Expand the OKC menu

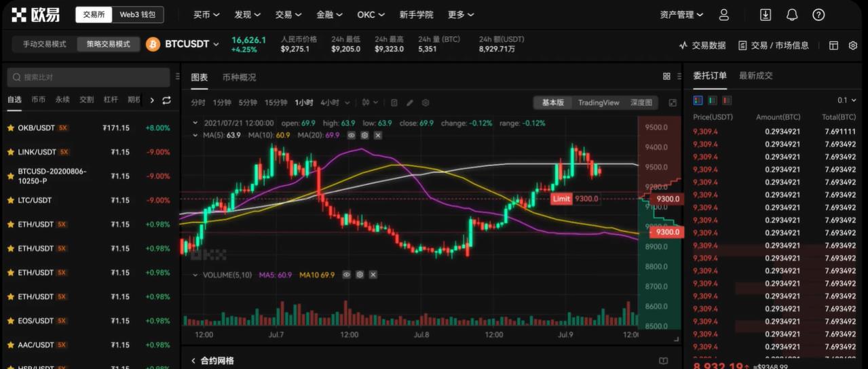click(371, 14)
